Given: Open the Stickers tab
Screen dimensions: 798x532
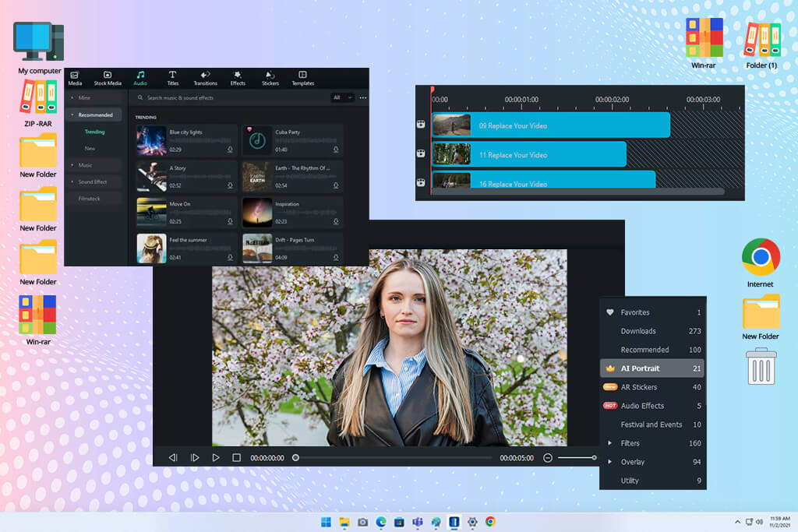Looking at the screenshot, I should coord(270,79).
